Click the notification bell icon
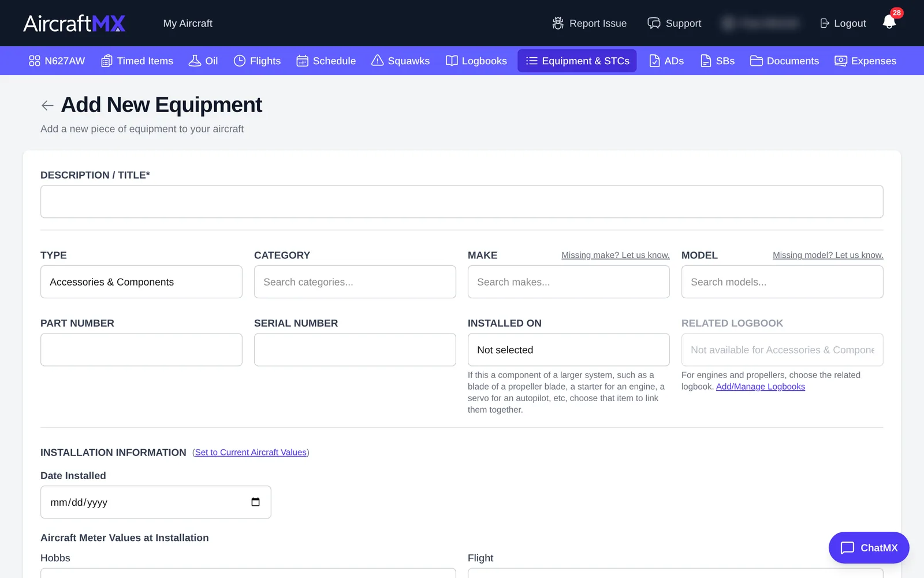Viewport: 924px width, 578px height. 889,23
